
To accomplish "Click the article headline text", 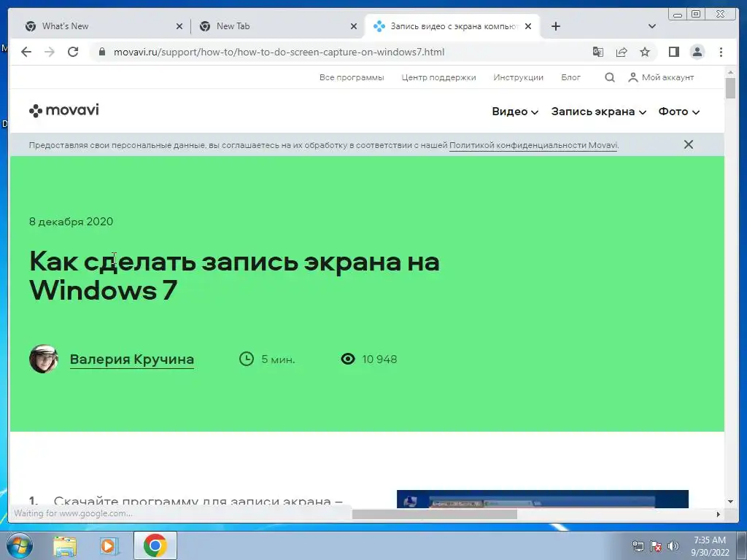I will (x=234, y=276).
